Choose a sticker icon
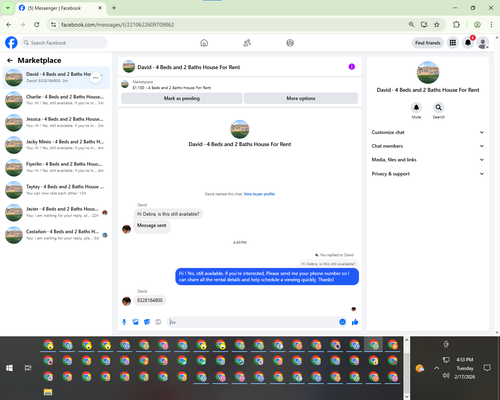Screen dimensions: 500x400 pos(147,322)
